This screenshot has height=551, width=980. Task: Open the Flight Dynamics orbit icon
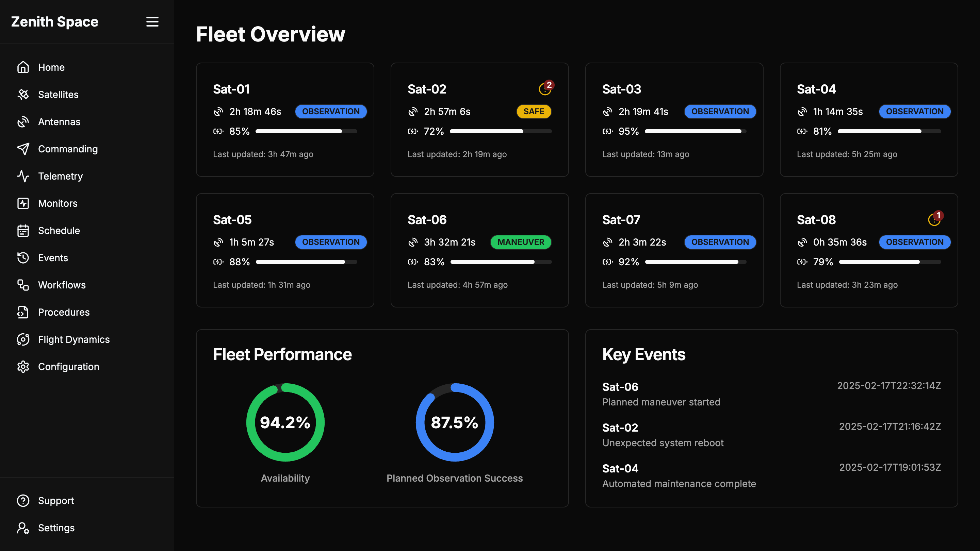click(23, 339)
